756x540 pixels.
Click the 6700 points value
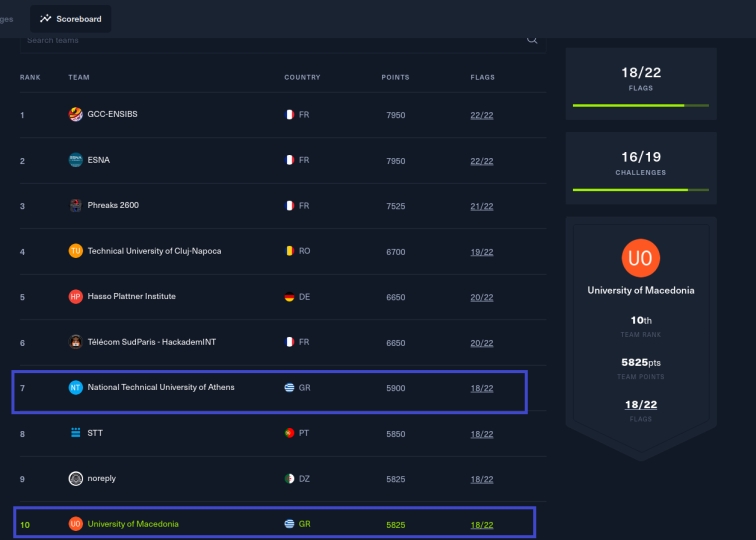click(395, 252)
